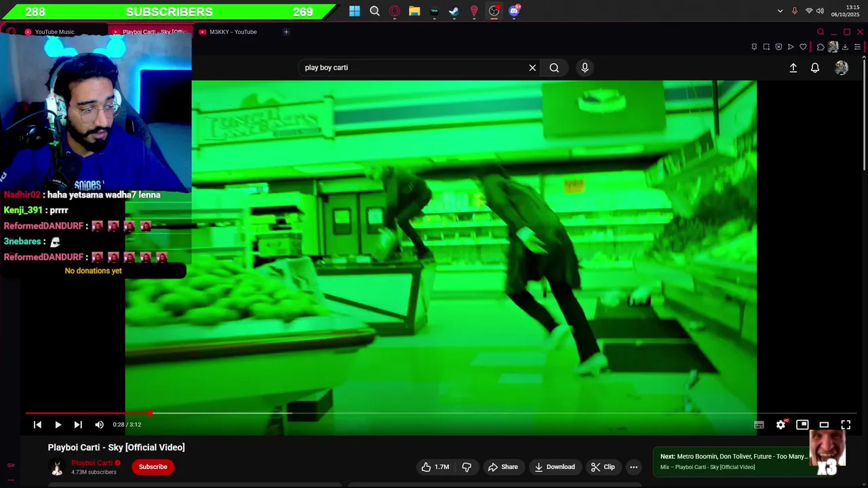Open the Windows Start menu
This screenshot has height=488, width=868.
[x=355, y=11]
